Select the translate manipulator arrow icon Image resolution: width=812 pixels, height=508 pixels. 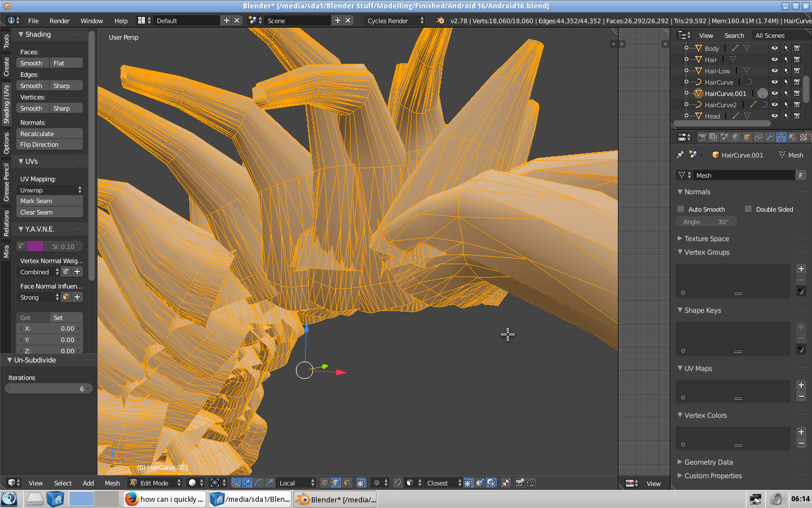pos(247,483)
